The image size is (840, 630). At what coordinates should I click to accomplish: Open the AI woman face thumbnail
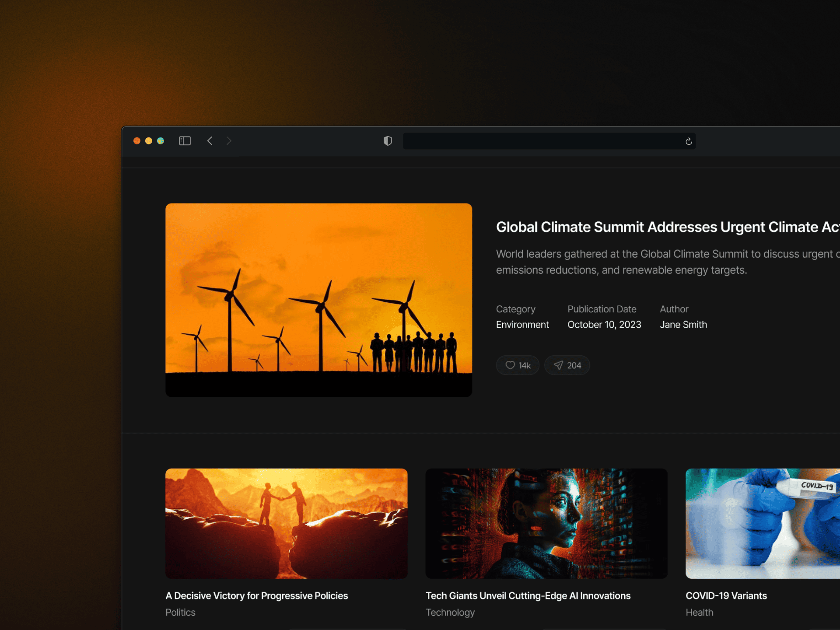[x=546, y=523]
